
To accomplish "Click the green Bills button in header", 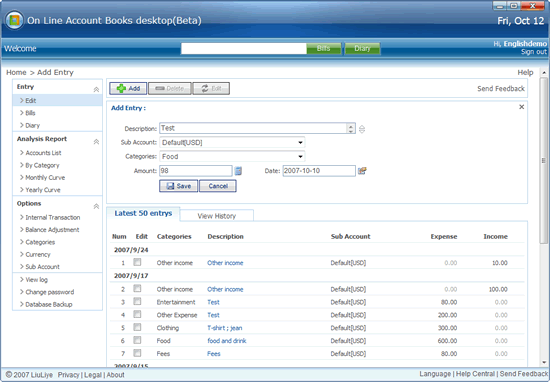I will point(324,48).
